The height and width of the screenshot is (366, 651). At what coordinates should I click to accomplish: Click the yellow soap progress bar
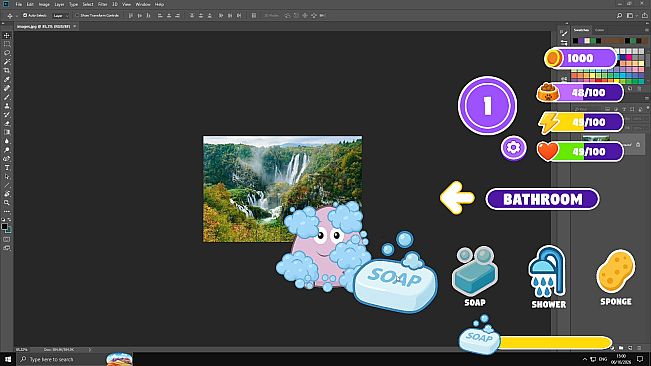(x=555, y=343)
